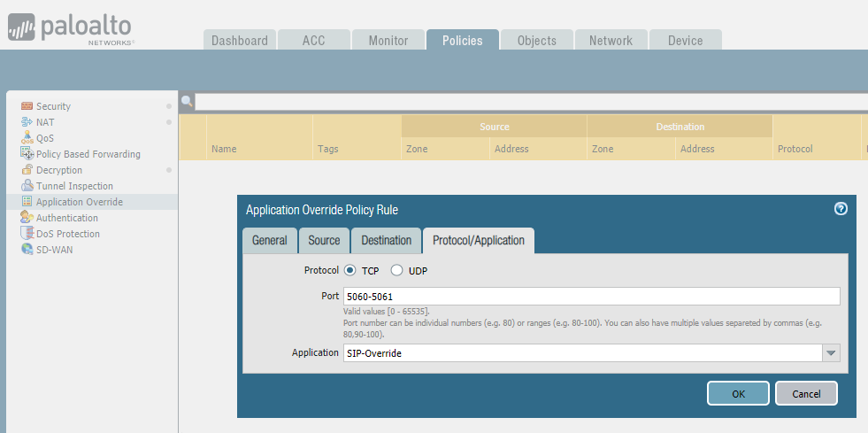Open Policy Based Forwarding in sidebar
This screenshot has height=433, width=868.
[x=88, y=154]
